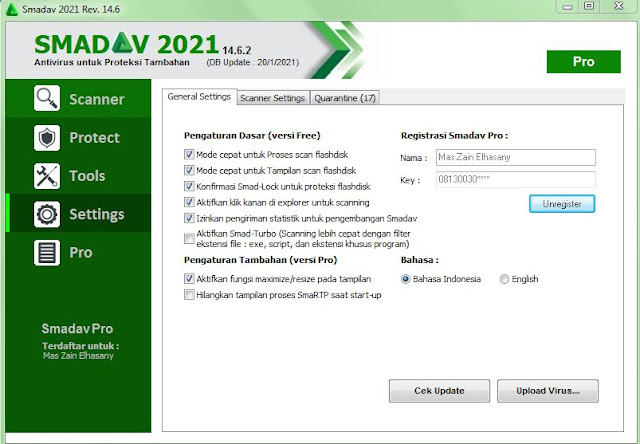The height and width of the screenshot is (444, 640).
Task: Toggle Mode cepat untuk Proses scan flashdisk
Action: coord(189,155)
